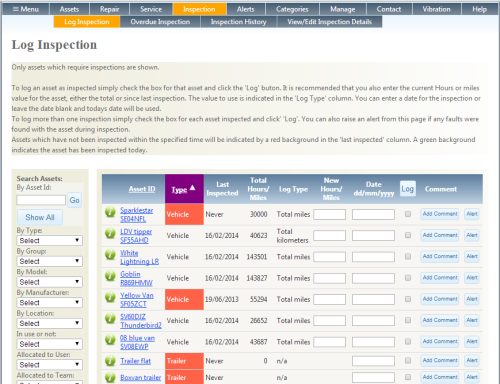Check the LDV tipper inspection checkbox

pos(408,235)
